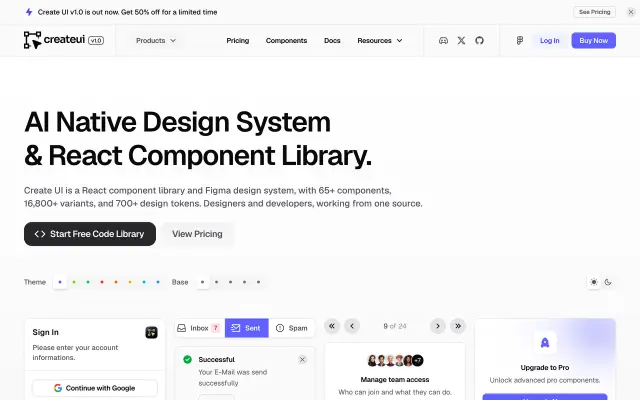Open the Components nav item
The width and height of the screenshot is (640, 400).
point(286,40)
